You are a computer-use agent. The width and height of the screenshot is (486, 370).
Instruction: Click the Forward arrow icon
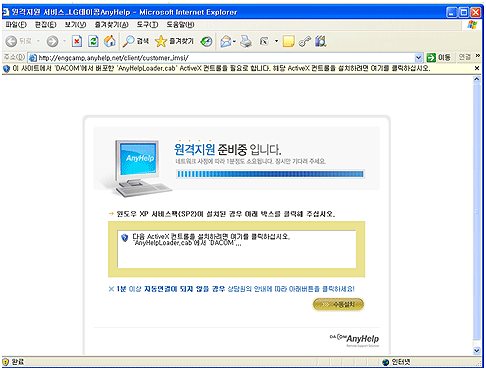click(52, 41)
